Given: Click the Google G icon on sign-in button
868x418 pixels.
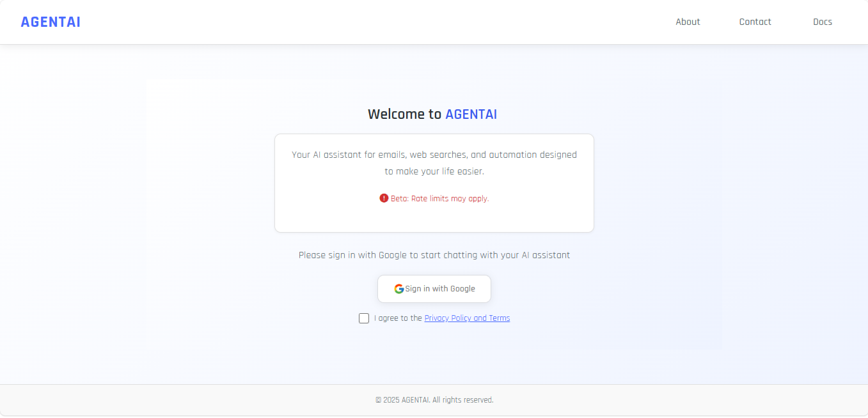Looking at the screenshot, I should (398, 288).
